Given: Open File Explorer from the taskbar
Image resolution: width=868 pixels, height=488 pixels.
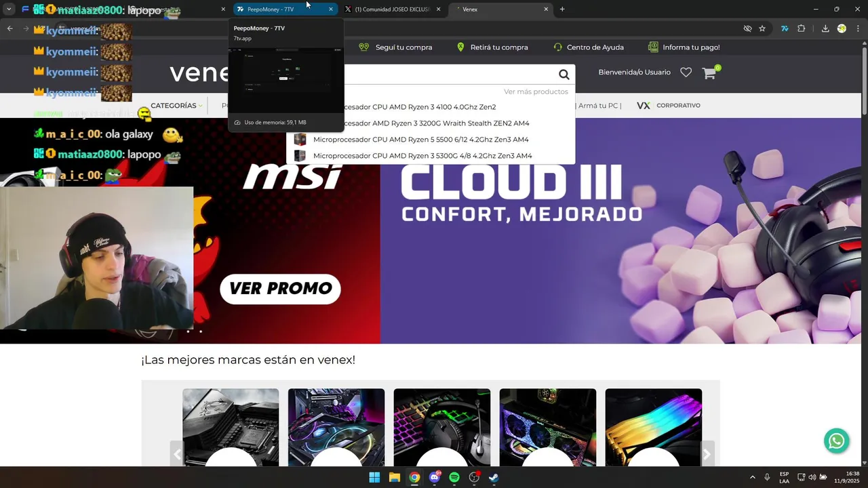Looking at the screenshot, I should (395, 477).
